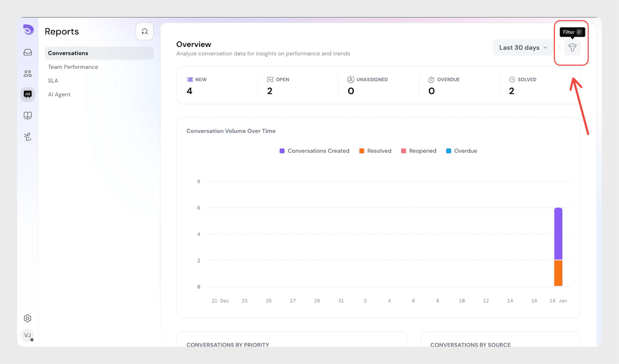Open Team Performance report
The width and height of the screenshot is (619, 364).
[73, 67]
